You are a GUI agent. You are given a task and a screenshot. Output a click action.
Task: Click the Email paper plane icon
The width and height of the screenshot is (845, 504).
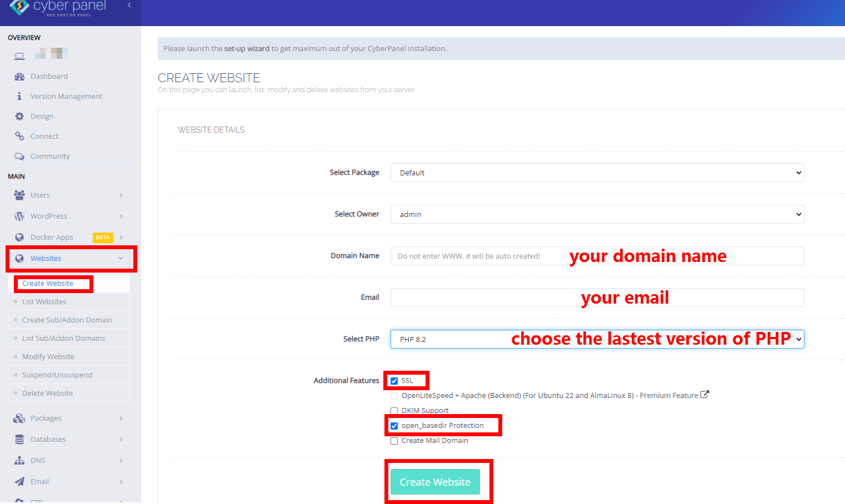[x=19, y=482]
